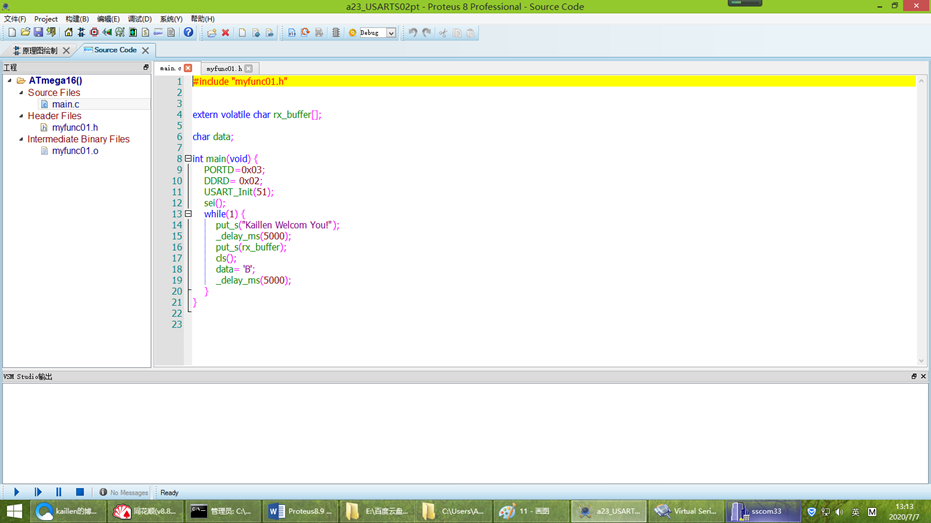Click the scissors Cut toolbar icon
This screenshot has height=523, width=931.
(x=443, y=33)
